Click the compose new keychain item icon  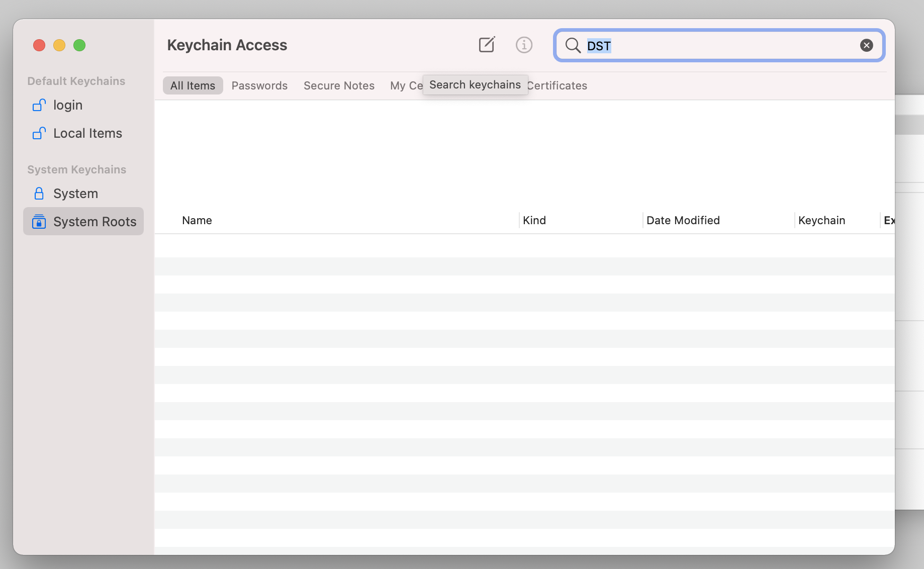[487, 45]
